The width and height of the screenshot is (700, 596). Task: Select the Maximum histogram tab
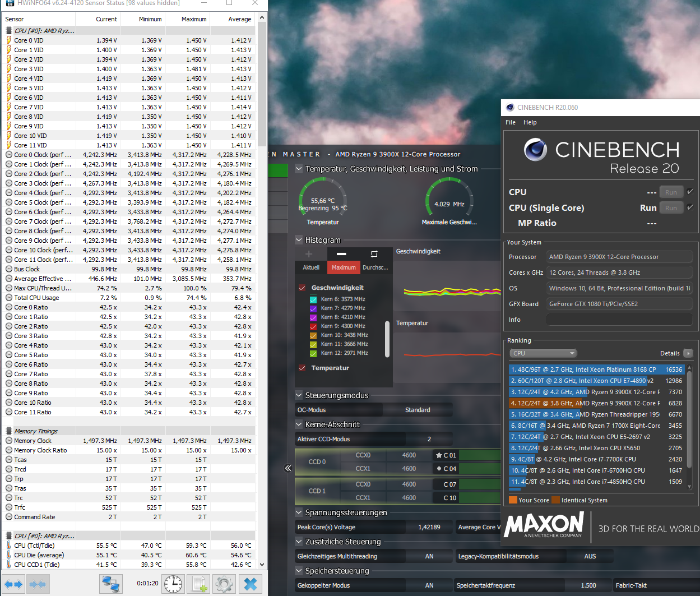pos(344,267)
